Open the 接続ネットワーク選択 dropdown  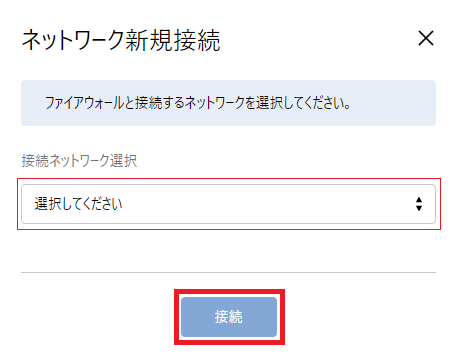[228, 204]
